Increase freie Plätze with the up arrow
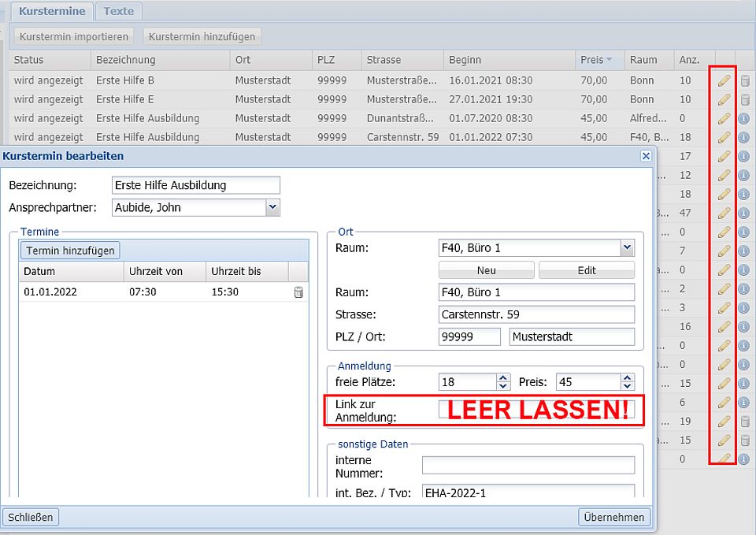This screenshot has height=535, width=756. pyautogui.click(x=504, y=377)
